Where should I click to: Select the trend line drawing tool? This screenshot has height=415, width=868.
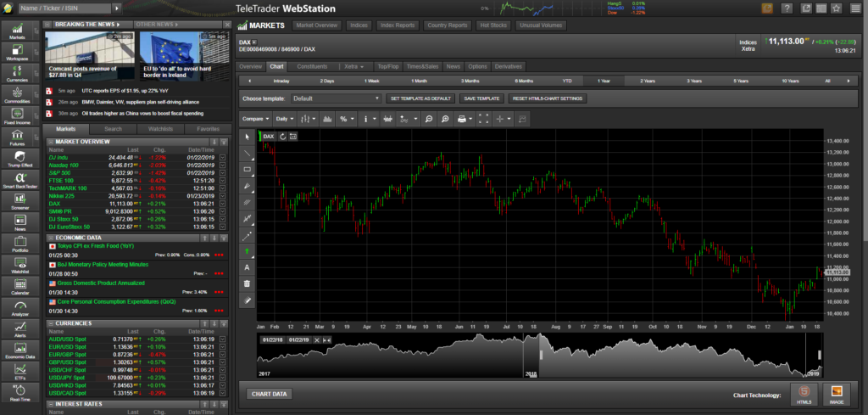[x=247, y=153]
